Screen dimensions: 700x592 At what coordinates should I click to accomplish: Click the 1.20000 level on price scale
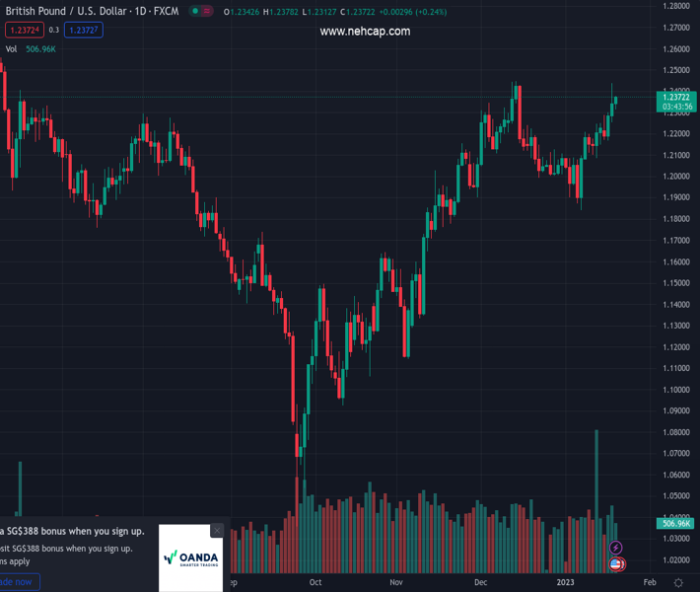coord(676,177)
